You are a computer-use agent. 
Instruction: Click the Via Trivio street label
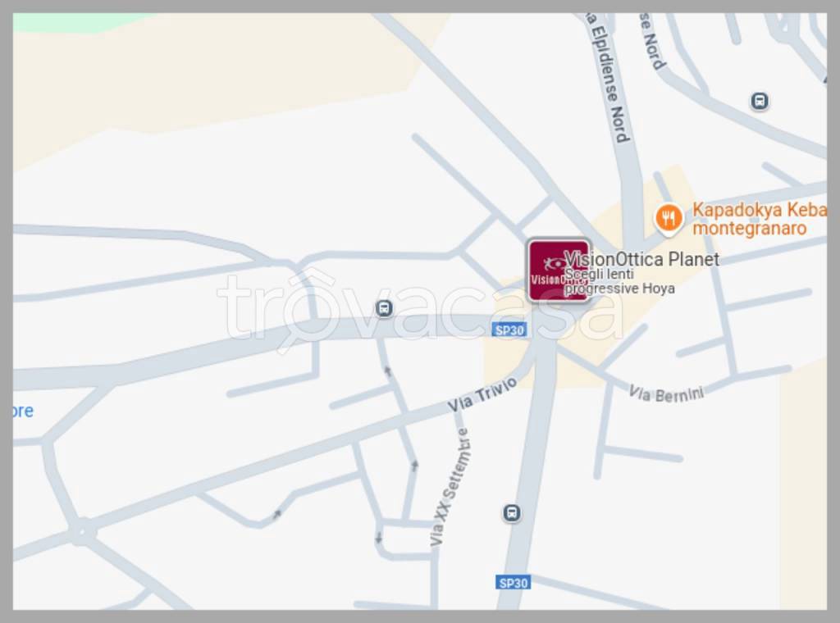(x=482, y=394)
